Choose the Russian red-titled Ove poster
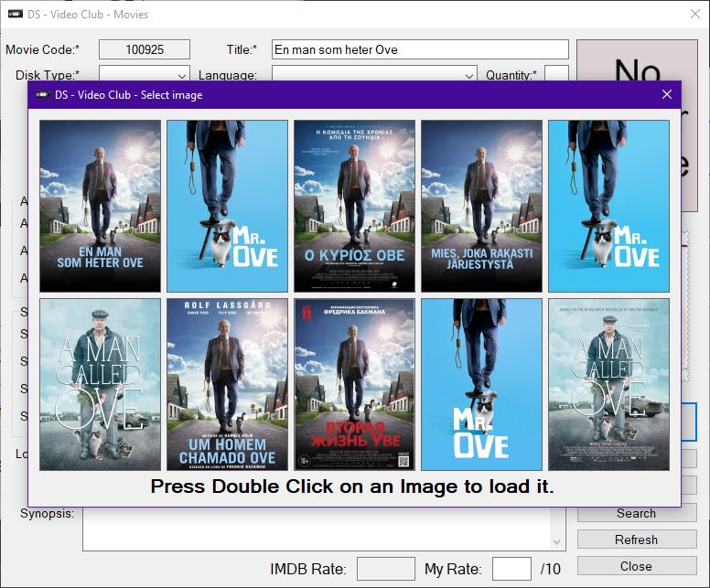 [355, 384]
